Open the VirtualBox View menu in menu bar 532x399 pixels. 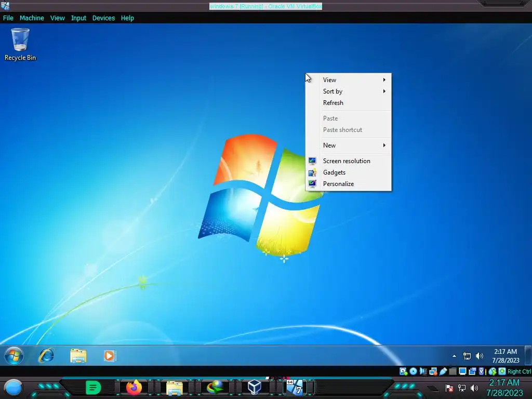tap(57, 18)
